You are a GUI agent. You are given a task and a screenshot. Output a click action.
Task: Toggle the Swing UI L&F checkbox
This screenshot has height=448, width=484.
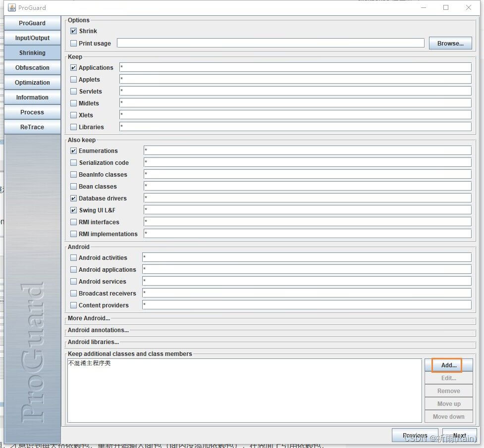pyautogui.click(x=73, y=210)
